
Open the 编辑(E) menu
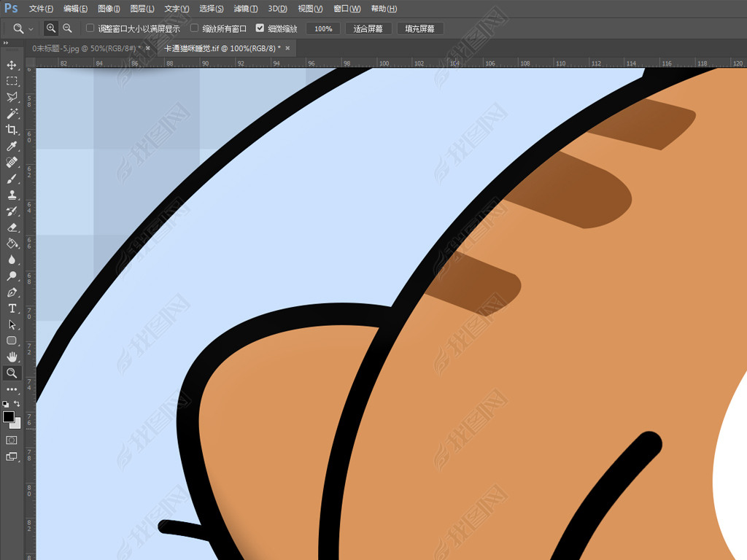[76, 9]
